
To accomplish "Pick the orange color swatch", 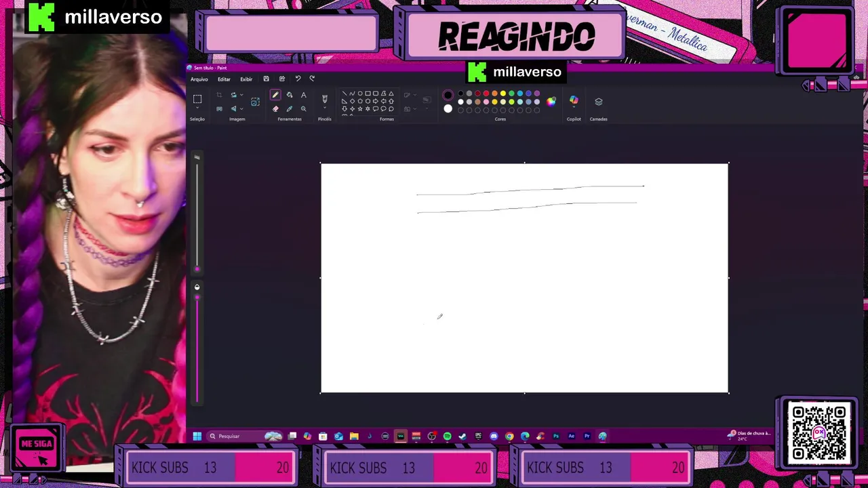I will pyautogui.click(x=494, y=94).
